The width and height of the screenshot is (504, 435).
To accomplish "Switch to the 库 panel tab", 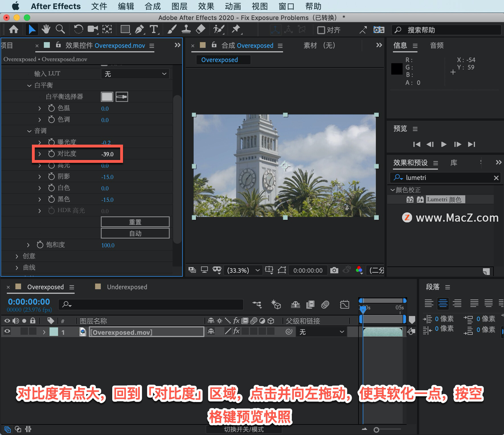I will coord(454,163).
